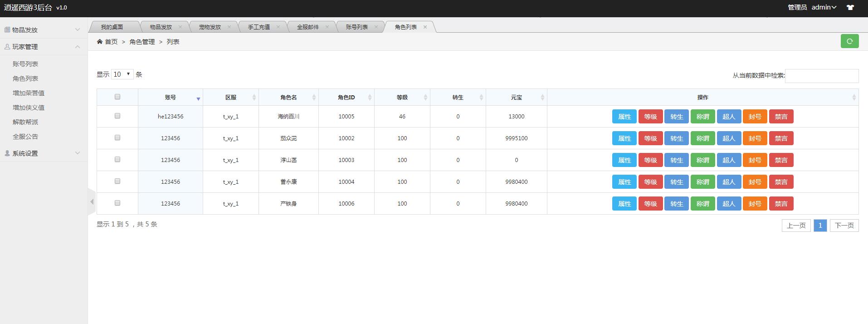Toggle the select-all checkbox in header

[117, 97]
